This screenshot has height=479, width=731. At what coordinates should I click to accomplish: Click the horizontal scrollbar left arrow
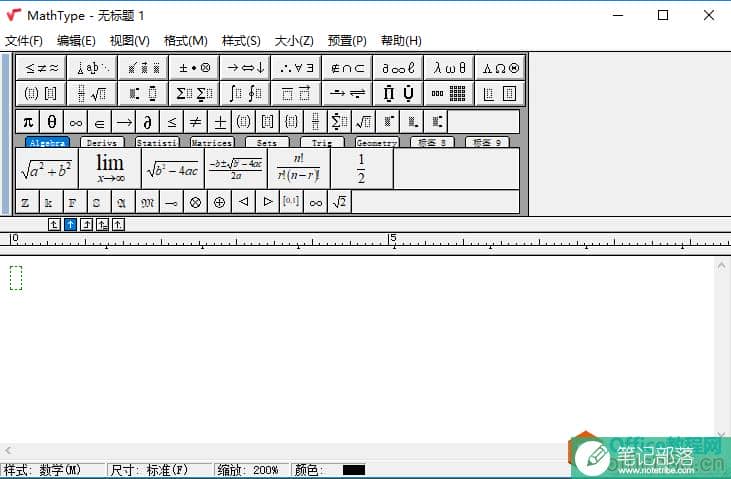8,450
